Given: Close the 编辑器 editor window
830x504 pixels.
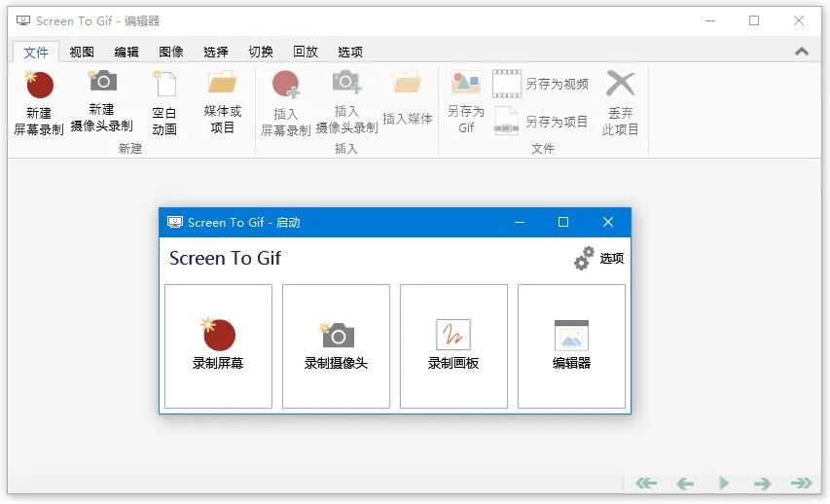Looking at the screenshot, I should point(799,20).
